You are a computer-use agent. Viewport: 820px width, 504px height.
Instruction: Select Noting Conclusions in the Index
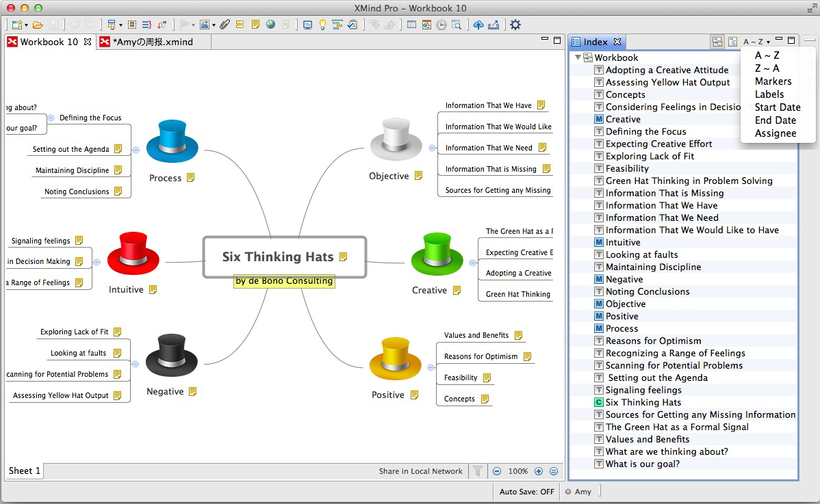(648, 291)
